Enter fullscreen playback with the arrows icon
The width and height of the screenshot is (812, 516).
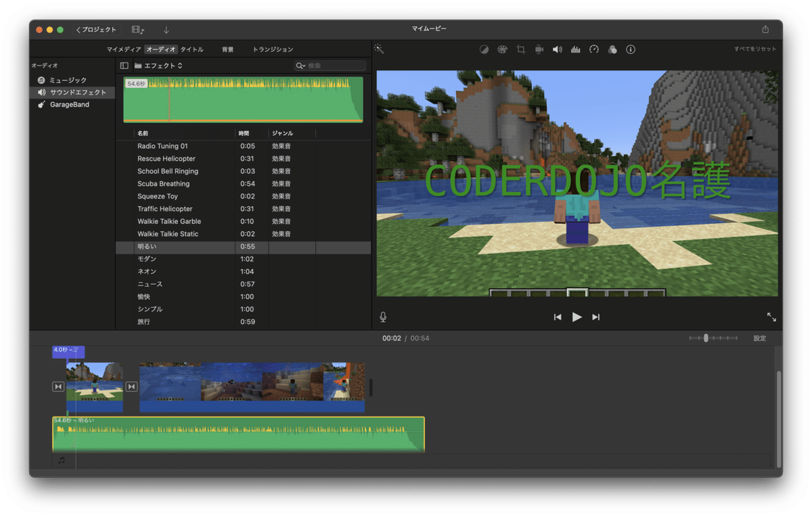(x=771, y=316)
